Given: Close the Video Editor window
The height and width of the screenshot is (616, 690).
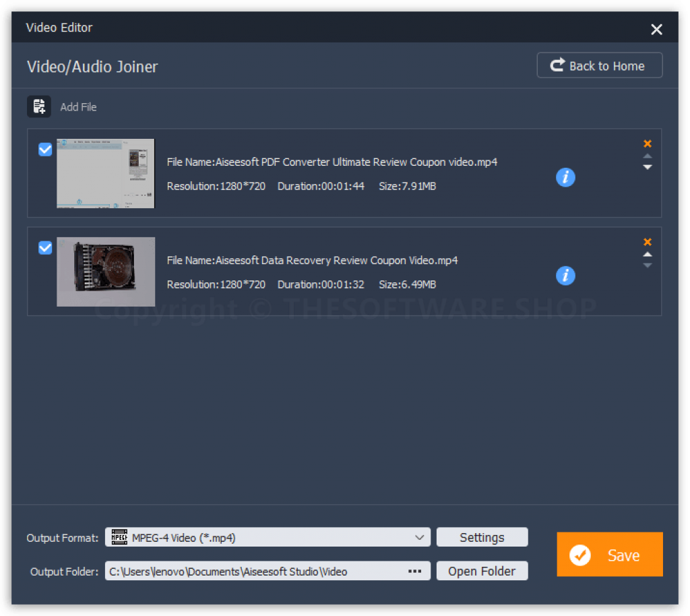Looking at the screenshot, I should (656, 30).
